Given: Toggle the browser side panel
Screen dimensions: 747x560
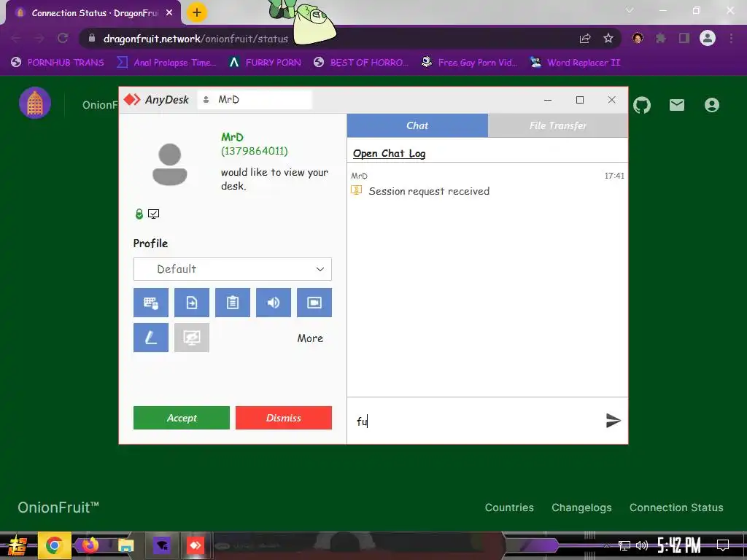Looking at the screenshot, I should (684, 38).
